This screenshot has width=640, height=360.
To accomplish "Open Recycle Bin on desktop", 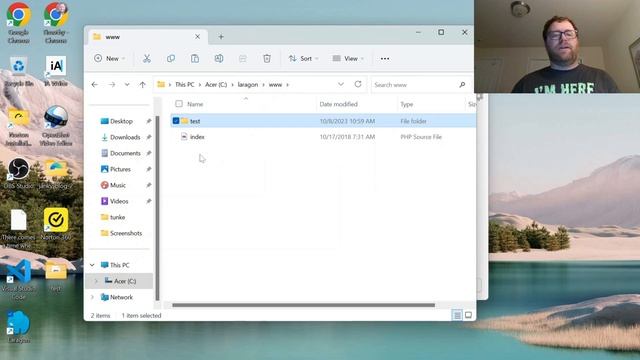I will tap(18, 72).
